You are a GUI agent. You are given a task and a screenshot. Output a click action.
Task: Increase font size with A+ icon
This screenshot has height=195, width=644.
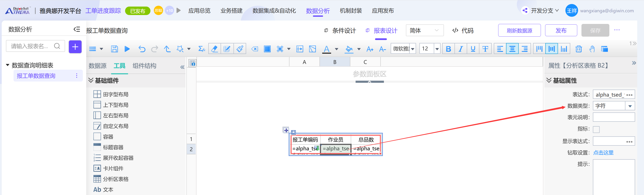pos(370,49)
